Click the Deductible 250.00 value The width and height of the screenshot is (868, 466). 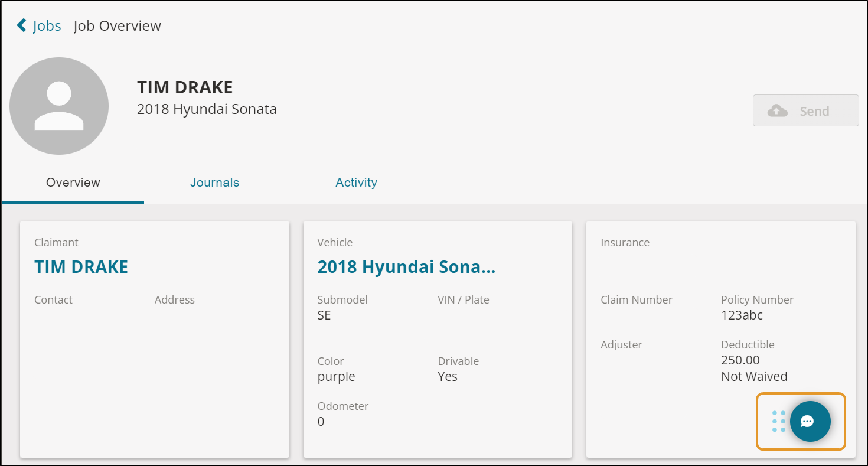click(740, 360)
